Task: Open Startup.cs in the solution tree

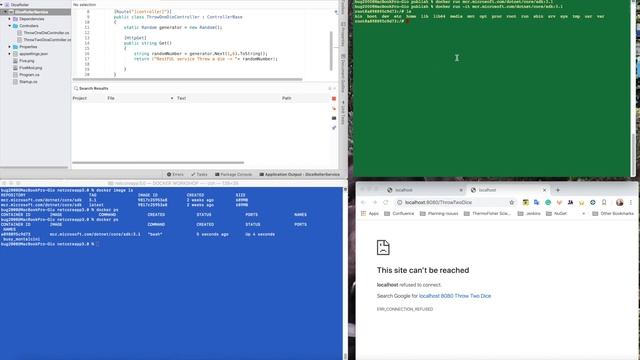Action: pos(28,82)
